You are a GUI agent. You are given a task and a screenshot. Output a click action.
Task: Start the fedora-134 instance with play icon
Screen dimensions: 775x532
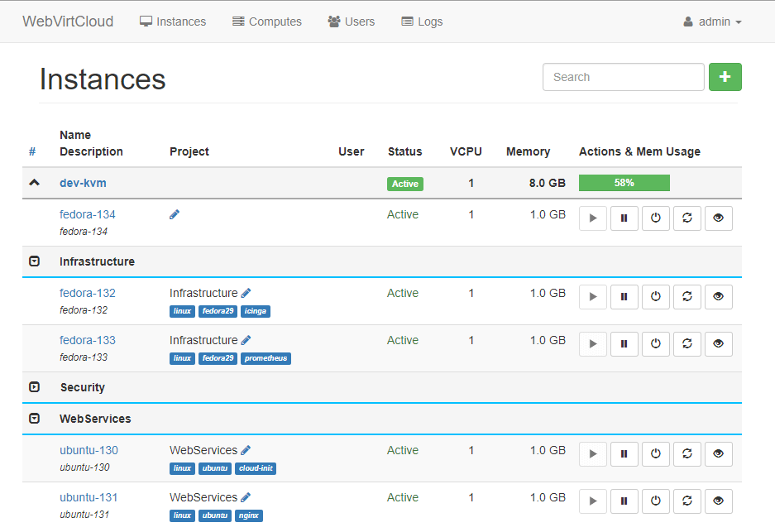[593, 218]
